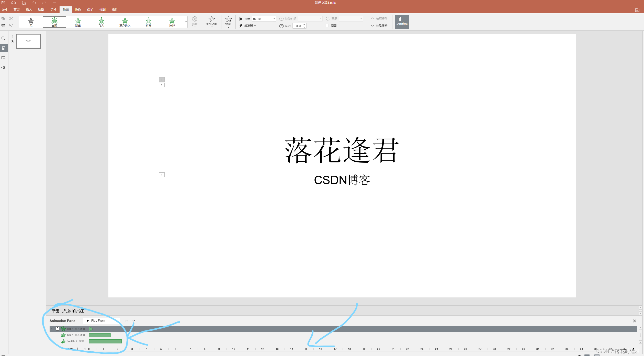Viewport: 644px width, 356px height.
Task: Open the comments panel in left sidebar
Action: tap(3, 58)
